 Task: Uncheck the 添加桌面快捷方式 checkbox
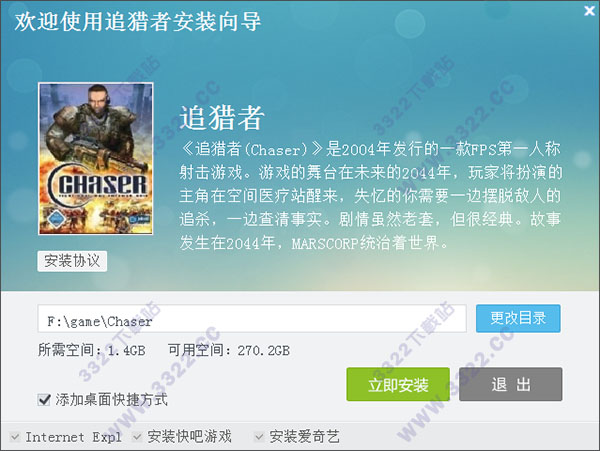(44, 400)
